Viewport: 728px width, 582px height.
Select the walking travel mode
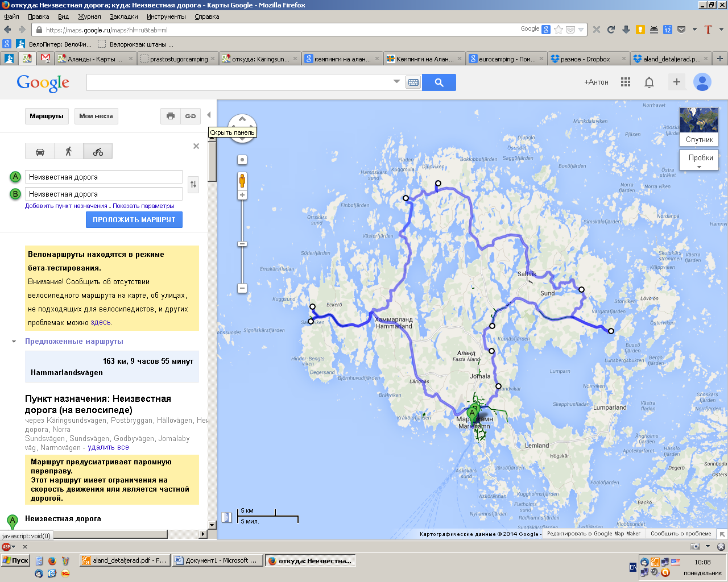(69, 151)
